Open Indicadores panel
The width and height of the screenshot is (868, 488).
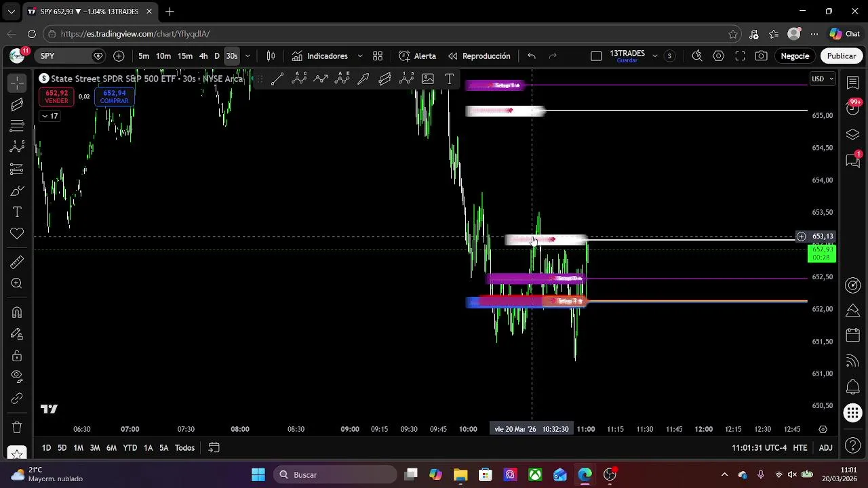[319, 56]
